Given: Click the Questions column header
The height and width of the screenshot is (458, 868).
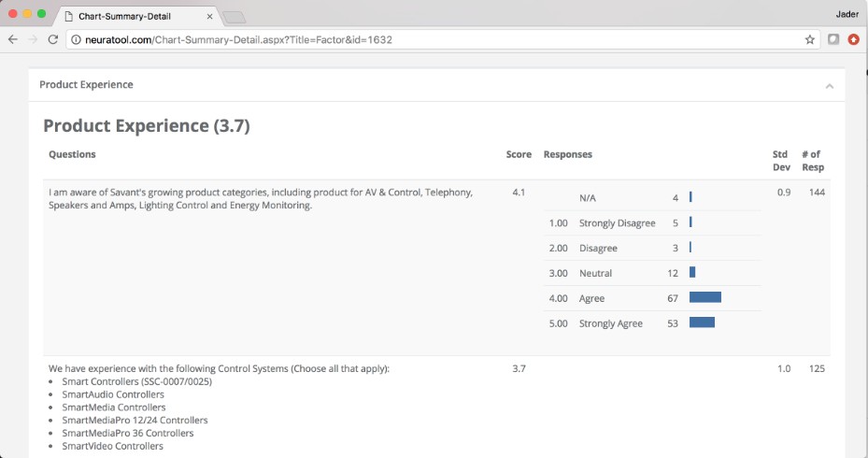Looking at the screenshot, I should pyautogui.click(x=72, y=154).
